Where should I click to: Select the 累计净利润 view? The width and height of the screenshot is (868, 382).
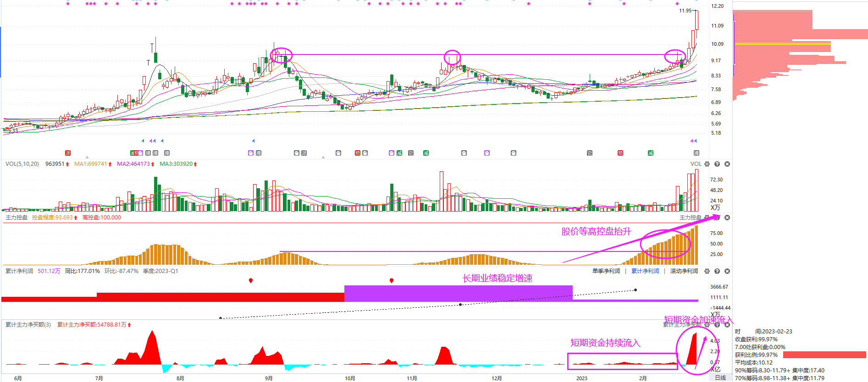(x=645, y=271)
